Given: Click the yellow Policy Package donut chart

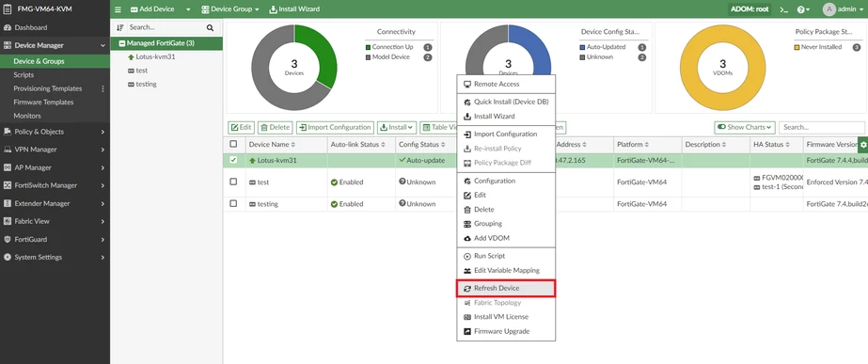Looking at the screenshot, I should 722,68.
